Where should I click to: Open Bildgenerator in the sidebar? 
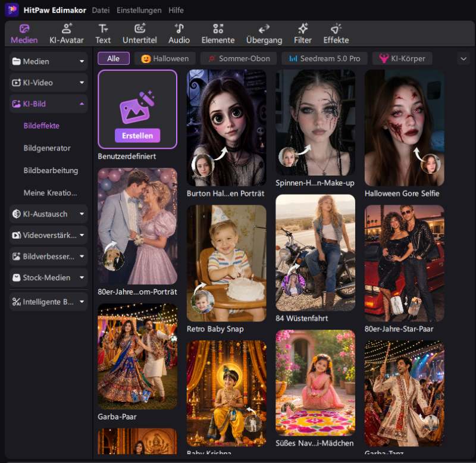pos(47,148)
